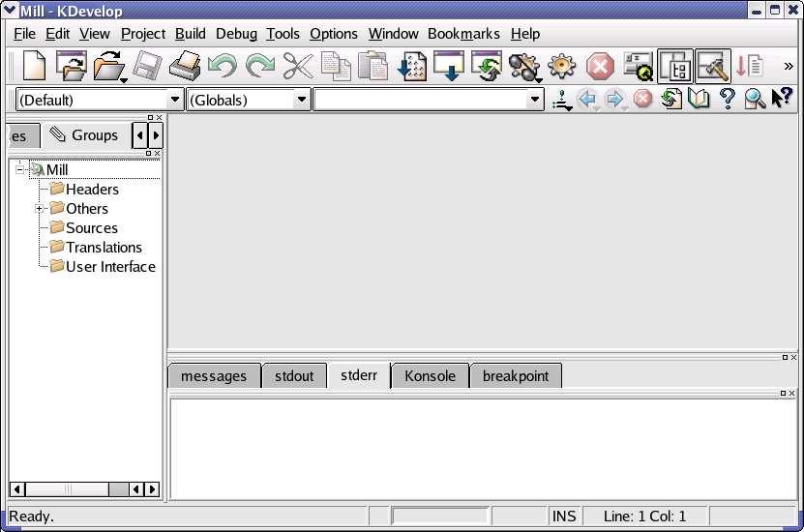Show more toolbar items with chevron
The height and width of the screenshot is (532, 804).
[x=789, y=66]
